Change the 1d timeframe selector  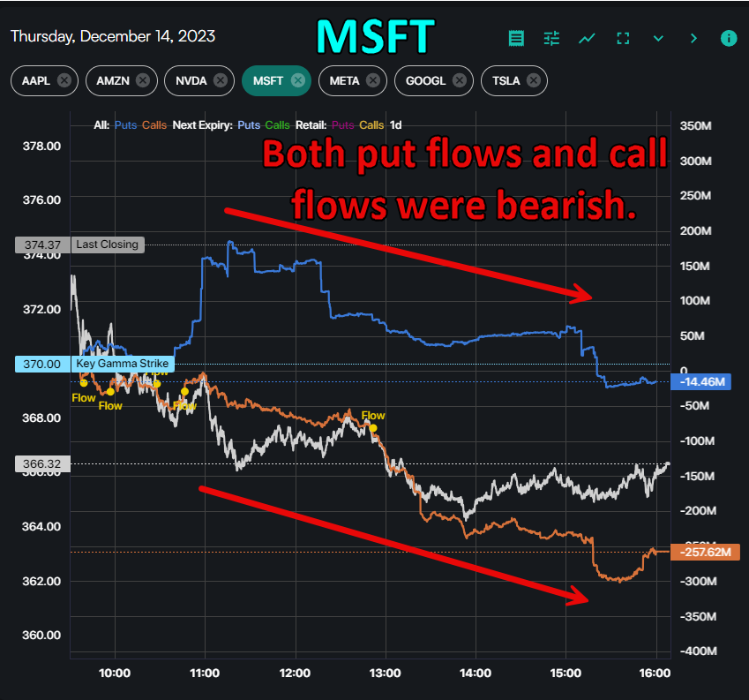[395, 125]
